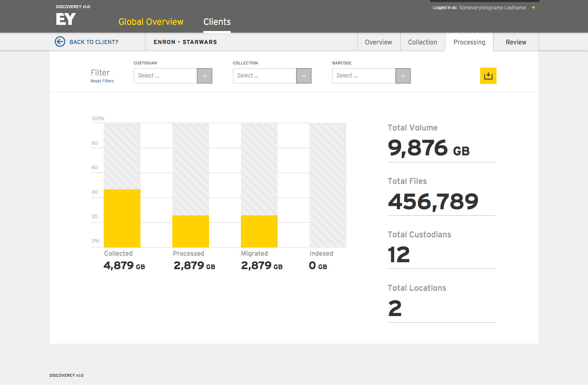Select the Processing tab
Image resolution: width=588 pixels, height=385 pixels.
469,42
